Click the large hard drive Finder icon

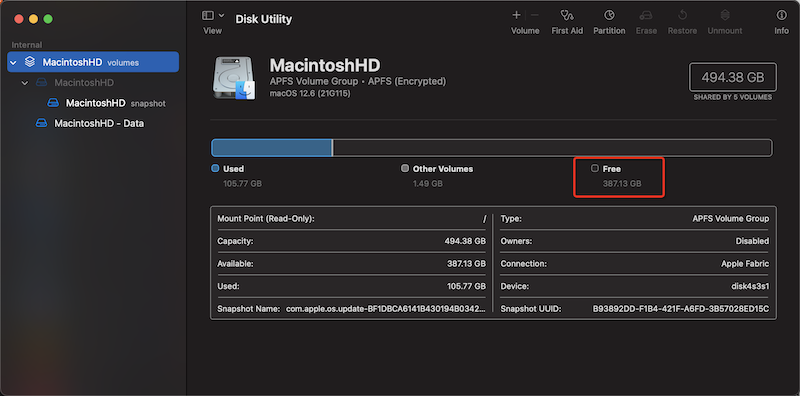click(x=233, y=78)
